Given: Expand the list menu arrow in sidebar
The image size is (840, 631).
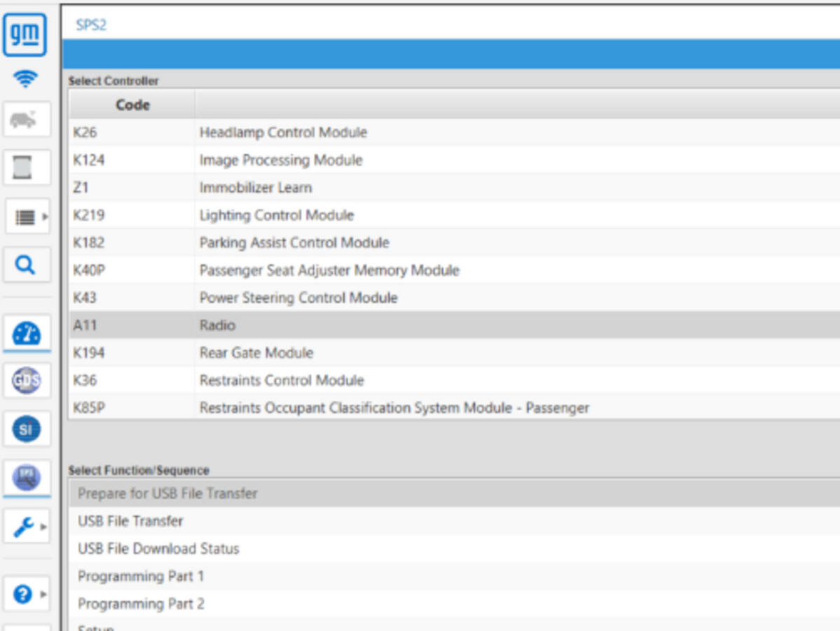Looking at the screenshot, I should coord(45,216).
